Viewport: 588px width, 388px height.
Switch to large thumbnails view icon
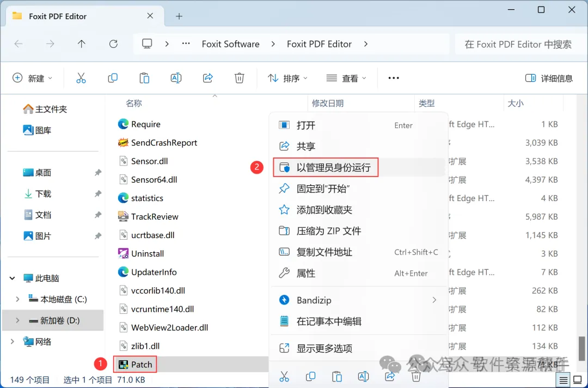(x=577, y=380)
